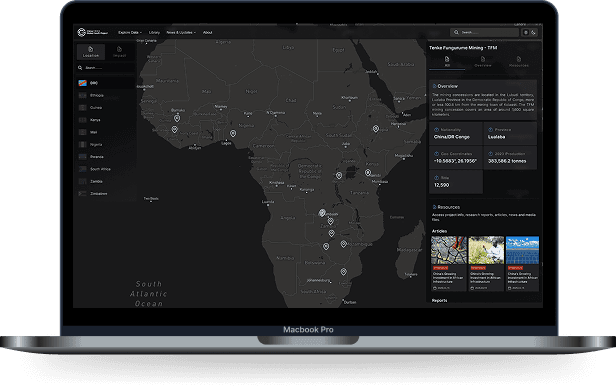This screenshot has height=389, width=616.
Task: Click the 12,500 size value
Action: (442, 185)
